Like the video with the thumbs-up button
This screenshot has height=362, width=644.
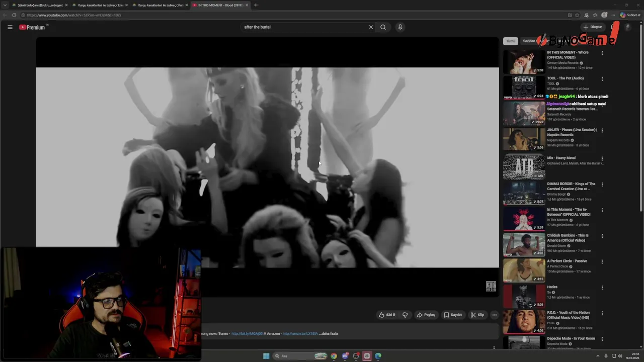pos(387,315)
